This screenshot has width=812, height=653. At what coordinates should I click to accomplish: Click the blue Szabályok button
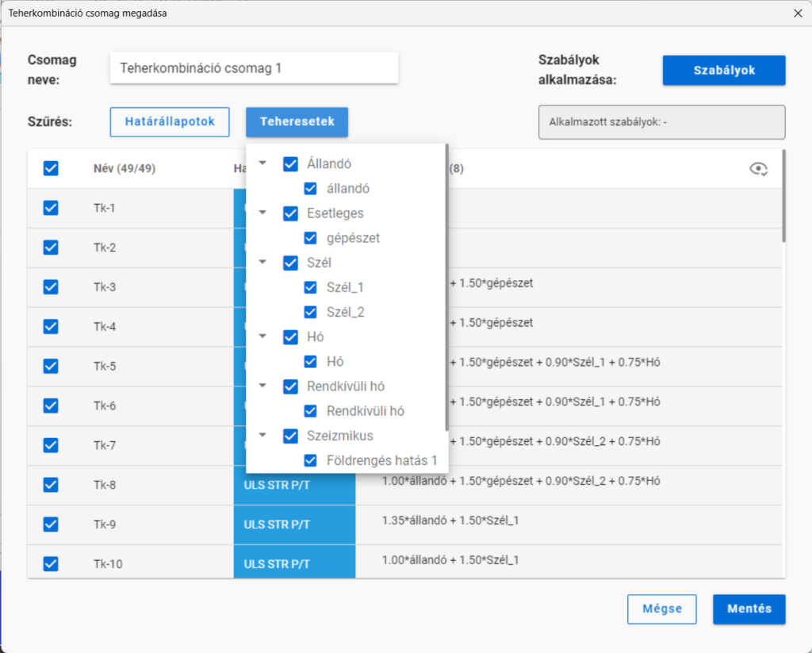(723, 71)
